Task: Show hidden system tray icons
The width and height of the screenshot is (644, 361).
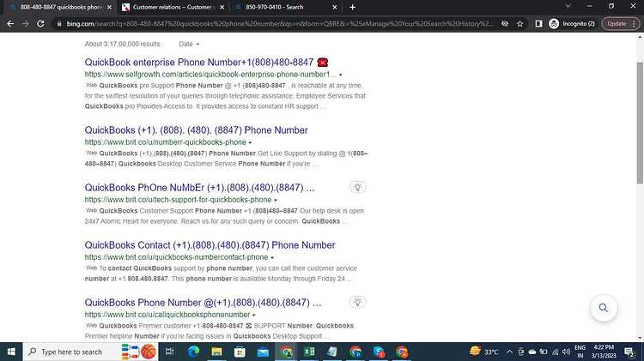Action: click(509, 352)
